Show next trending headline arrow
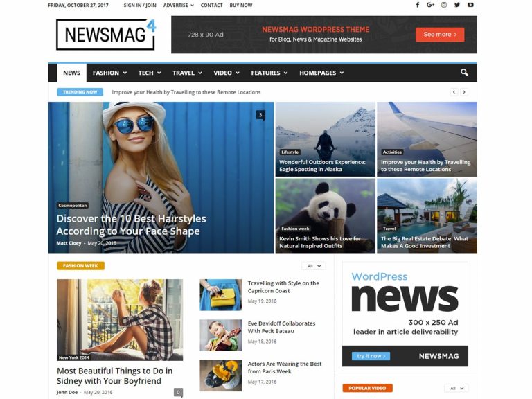The height and width of the screenshot is (399, 532). point(464,92)
